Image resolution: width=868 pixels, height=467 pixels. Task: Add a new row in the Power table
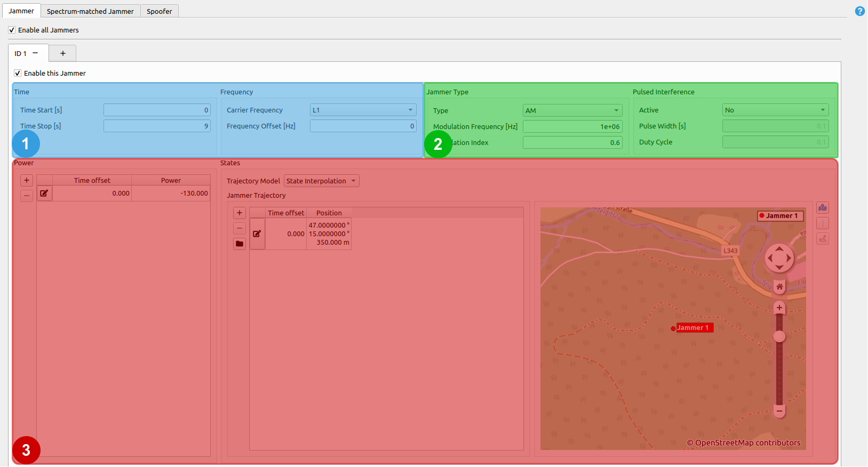pos(27,180)
